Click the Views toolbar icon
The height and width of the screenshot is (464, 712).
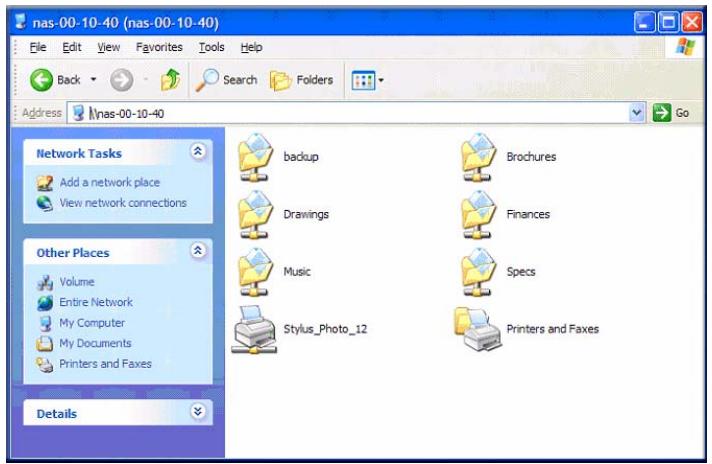pyautogui.click(x=363, y=80)
